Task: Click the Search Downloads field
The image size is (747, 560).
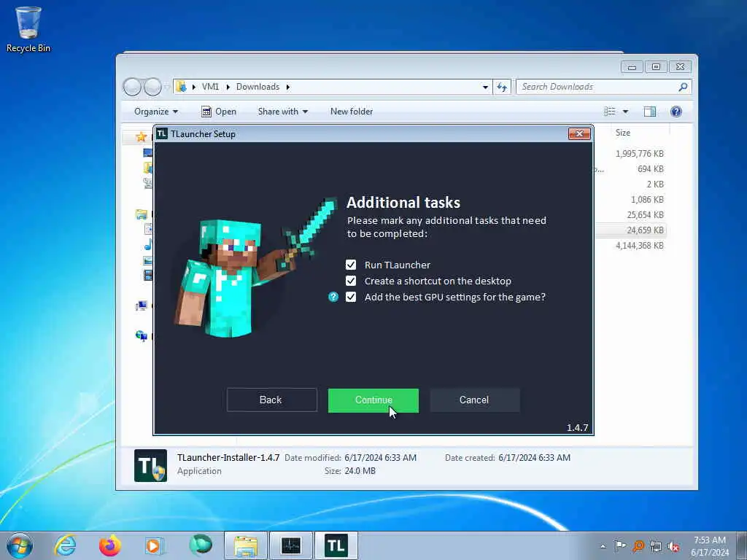Action: (598, 87)
